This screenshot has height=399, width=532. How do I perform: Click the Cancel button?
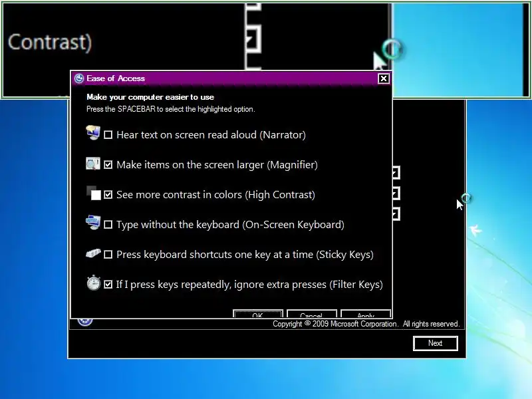[311, 314]
